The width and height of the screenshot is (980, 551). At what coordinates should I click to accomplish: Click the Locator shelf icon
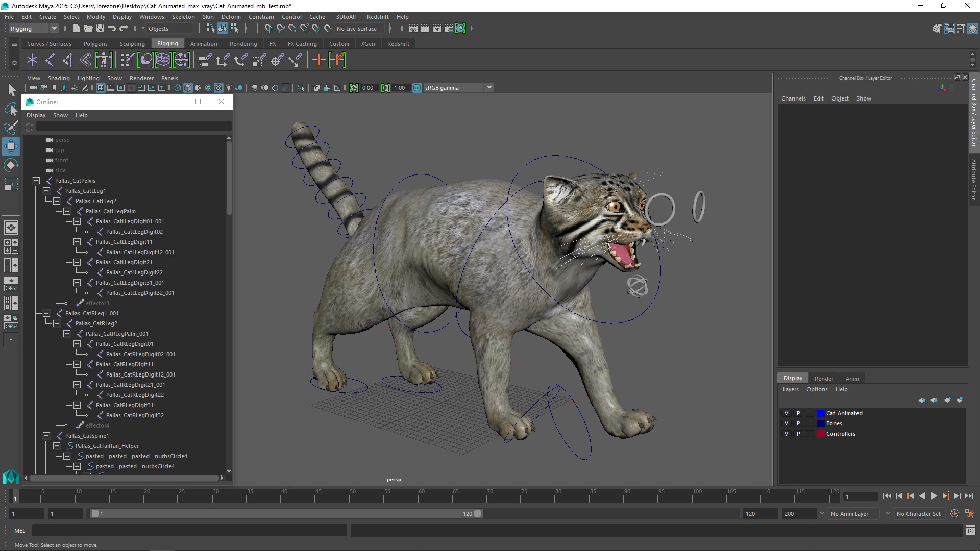coord(32,60)
